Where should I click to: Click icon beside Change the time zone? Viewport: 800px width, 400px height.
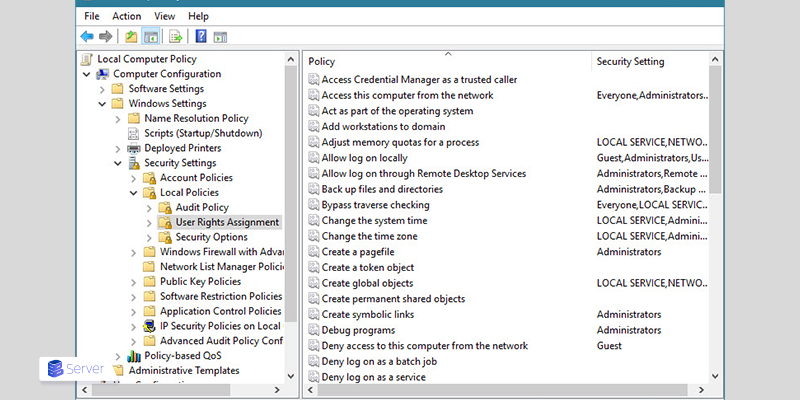tap(313, 236)
